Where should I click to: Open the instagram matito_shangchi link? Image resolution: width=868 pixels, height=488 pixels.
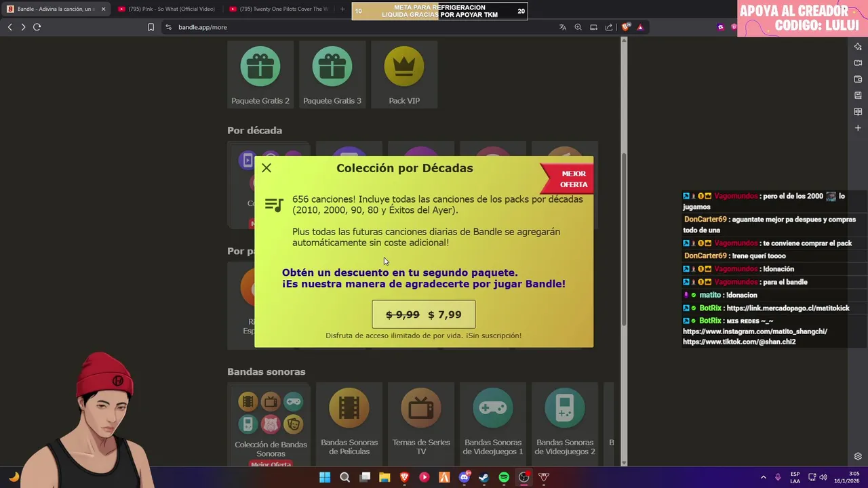(x=755, y=331)
